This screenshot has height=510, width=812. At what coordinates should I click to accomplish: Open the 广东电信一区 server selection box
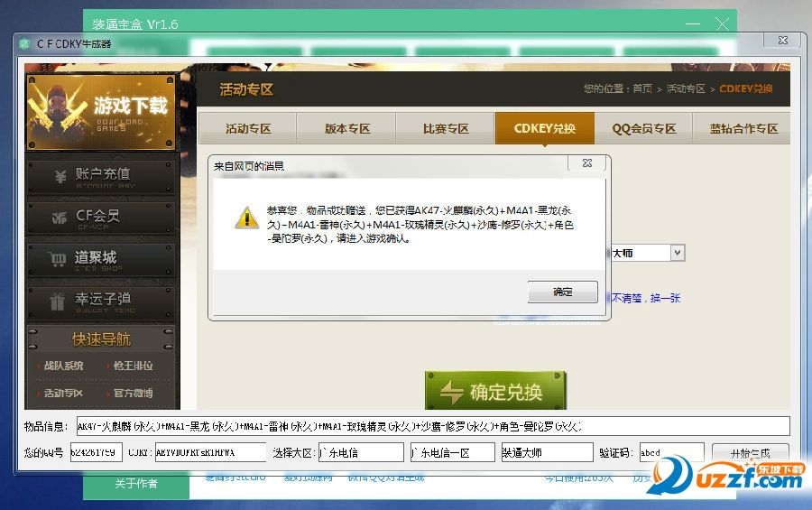click(453, 452)
